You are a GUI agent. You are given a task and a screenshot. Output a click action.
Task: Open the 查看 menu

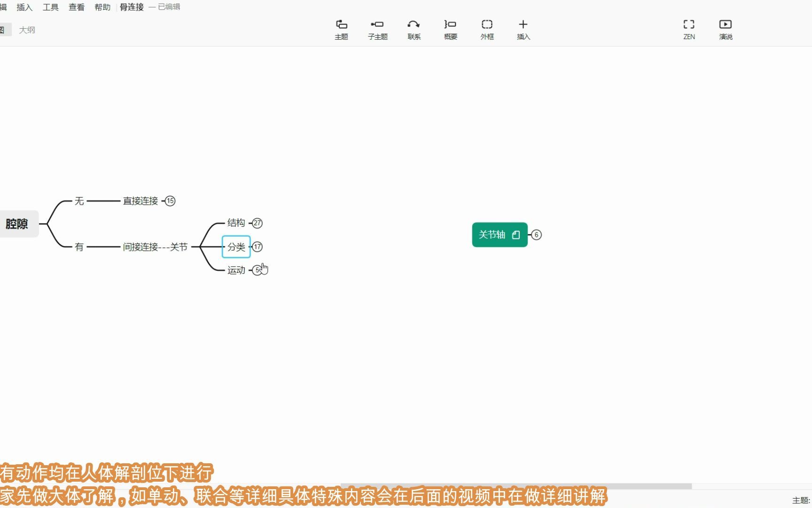(76, 7)
